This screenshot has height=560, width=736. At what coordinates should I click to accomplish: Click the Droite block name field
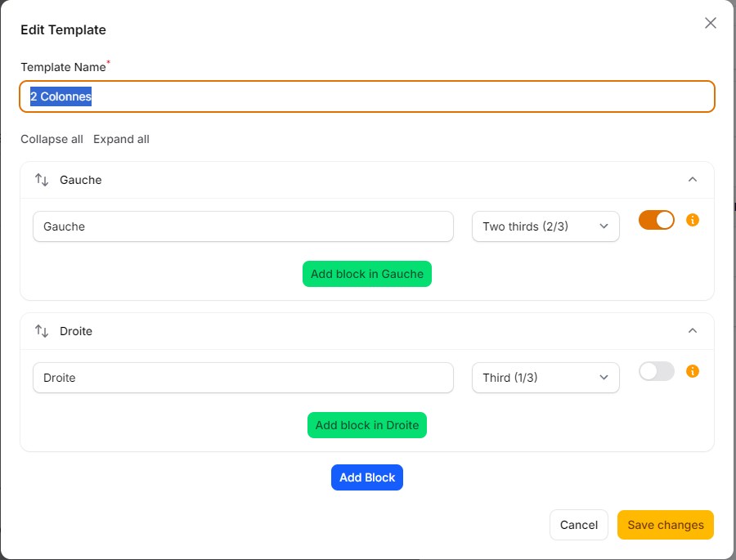click(x=243, y=378)
